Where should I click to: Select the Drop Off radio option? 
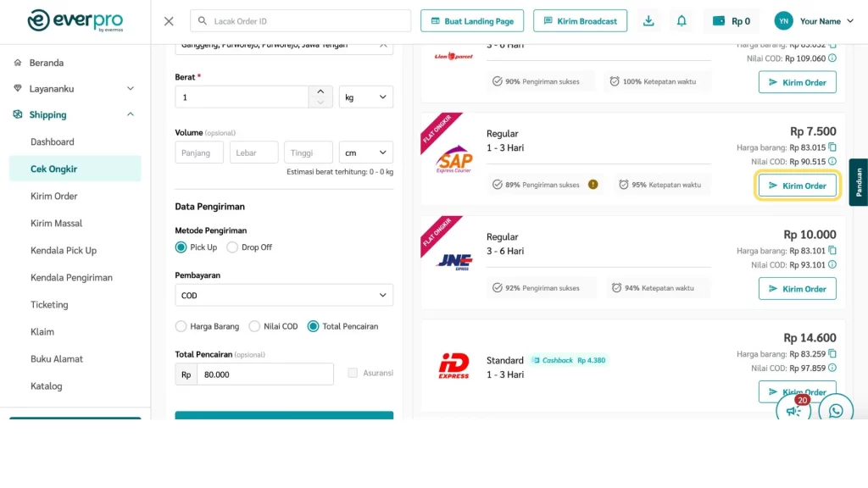tap(232, 247)
